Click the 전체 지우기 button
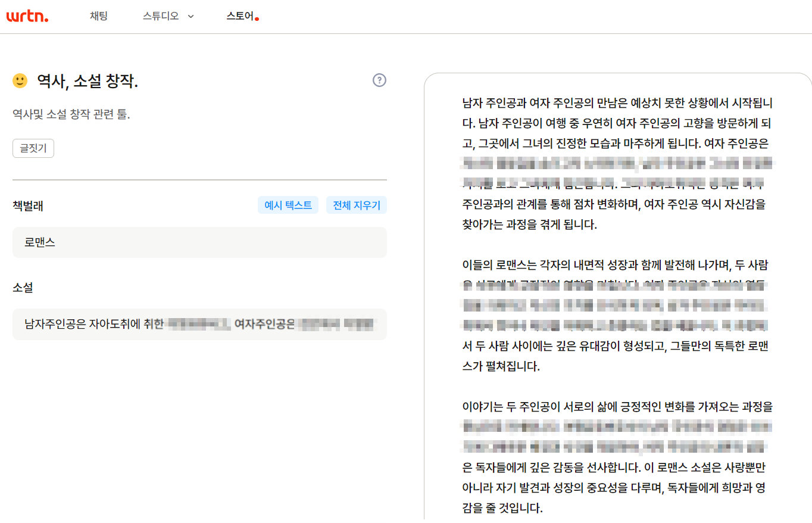Viewport: 812px width, 523px height. coord(357,205)
